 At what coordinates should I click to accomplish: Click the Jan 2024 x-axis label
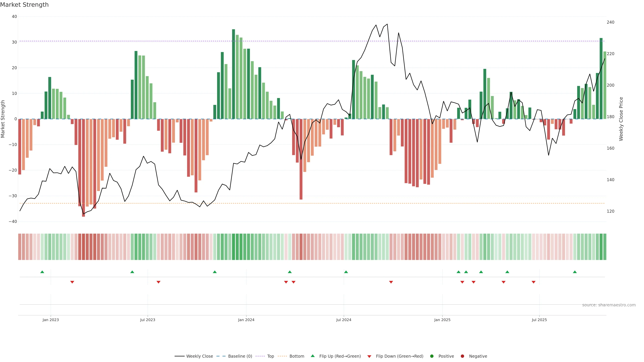coord(246,320)
